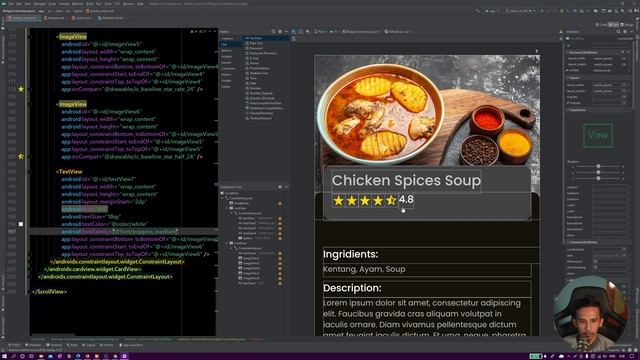Minimize the Component Tree panel
The height and width of the screenshot is (360, 640).
click(x=286, y=187)
